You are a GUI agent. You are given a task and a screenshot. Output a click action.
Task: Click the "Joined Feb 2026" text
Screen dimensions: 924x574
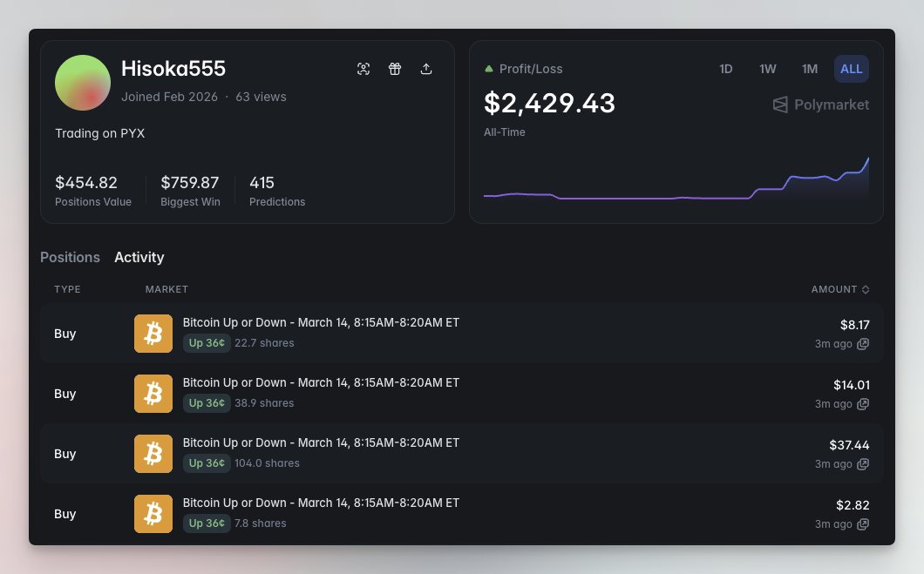point(170,97)
